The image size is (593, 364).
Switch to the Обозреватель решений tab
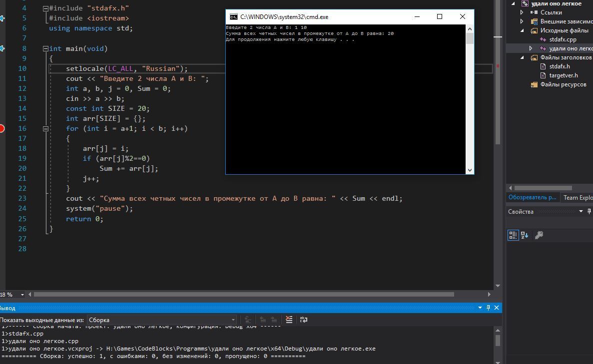point(533,197)
